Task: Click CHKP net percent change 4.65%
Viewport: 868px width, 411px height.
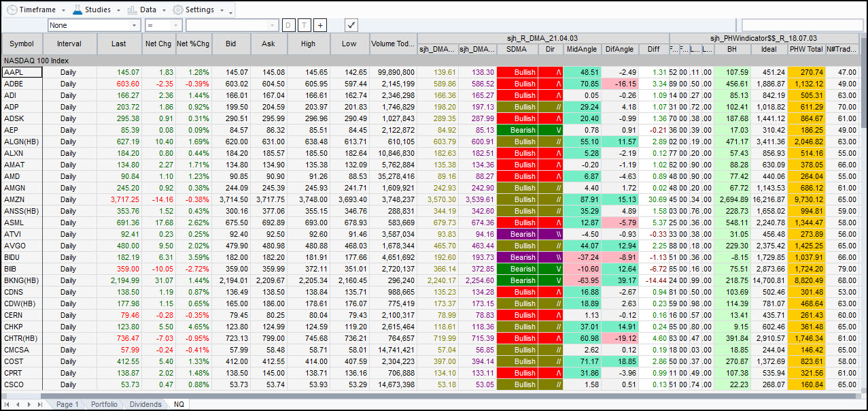Action: pos(193,327)
